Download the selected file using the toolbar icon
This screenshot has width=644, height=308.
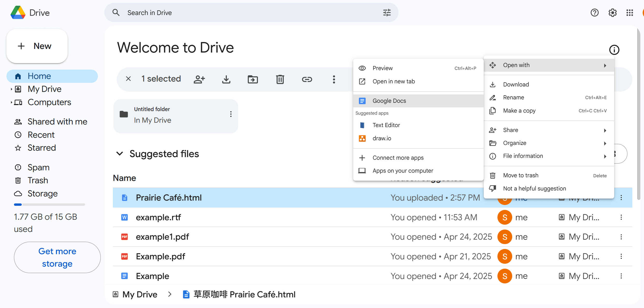point(226,79)
